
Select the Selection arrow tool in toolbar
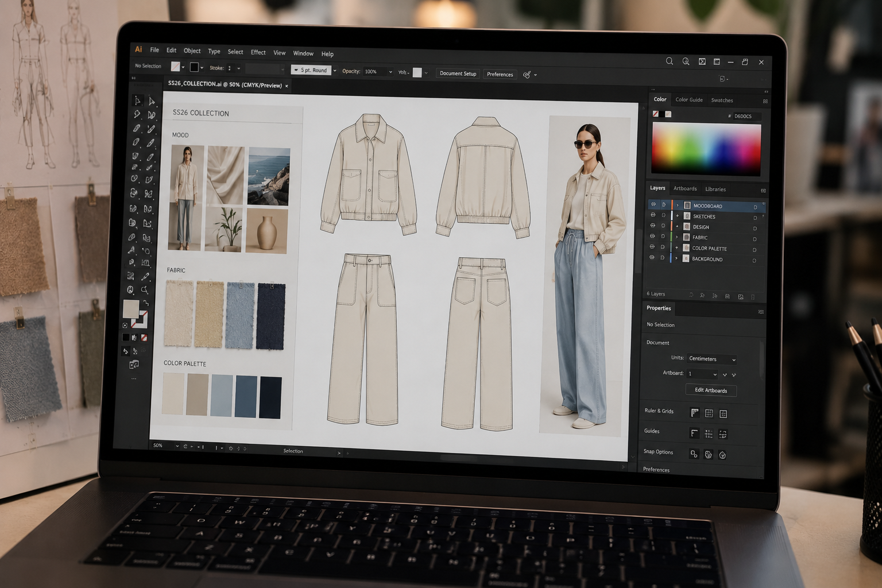137,100
